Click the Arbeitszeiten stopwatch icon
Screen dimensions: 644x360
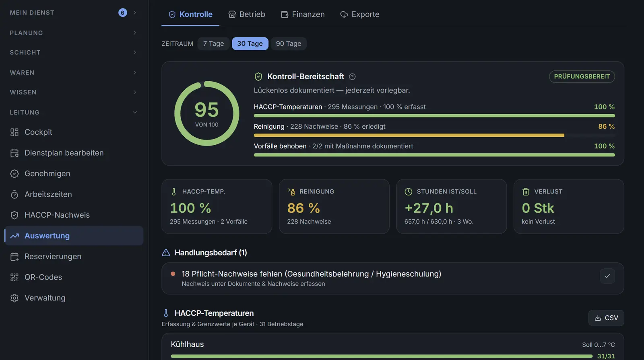point(14,194)
